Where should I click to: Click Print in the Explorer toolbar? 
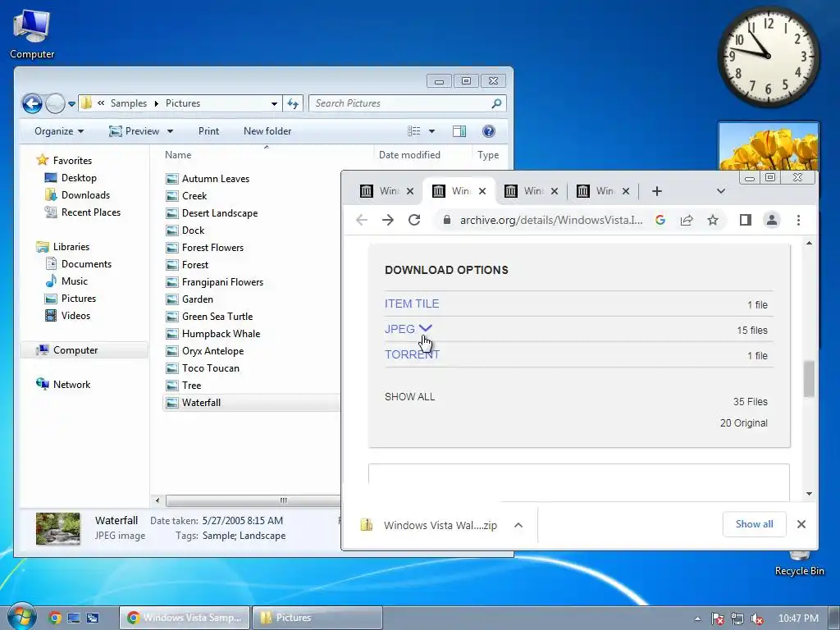[x=208, y=131]
